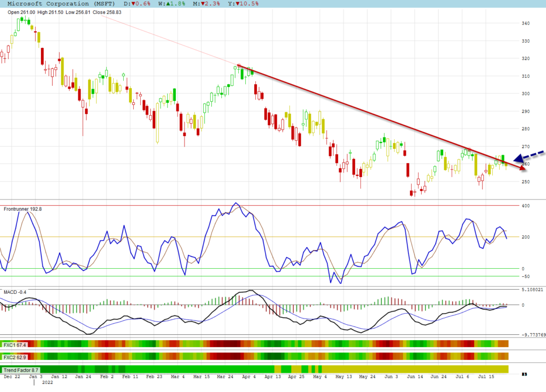
Task: Click the 280 price axis label
Action: (525, 129)
